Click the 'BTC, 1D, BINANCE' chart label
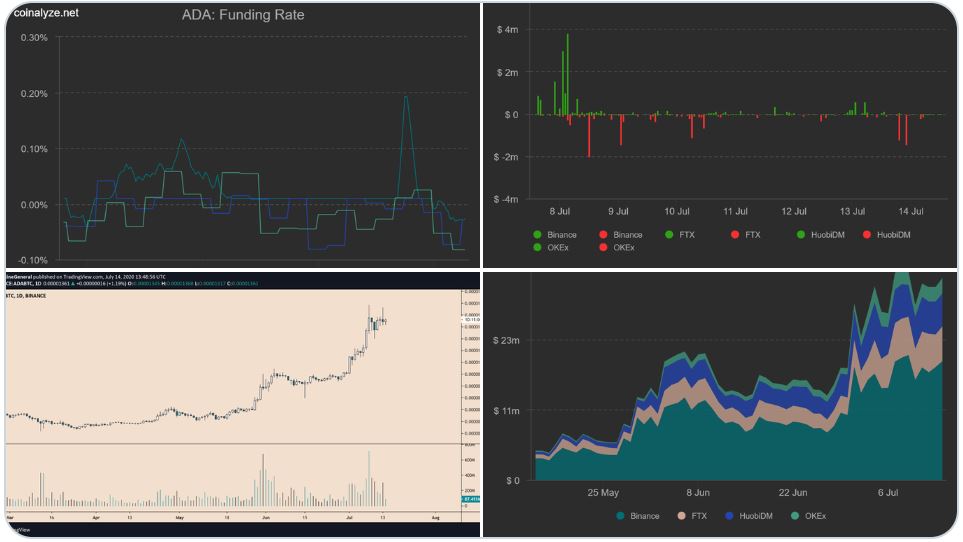 click(x=26, y=296)
